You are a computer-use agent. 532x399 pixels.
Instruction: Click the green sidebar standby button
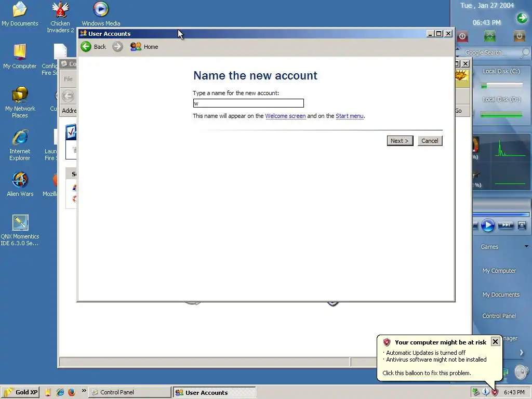click(x=489, y=36)
